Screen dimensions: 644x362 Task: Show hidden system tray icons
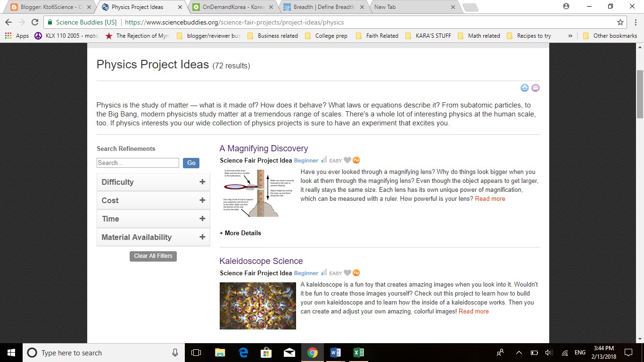[x=519, y=353]
